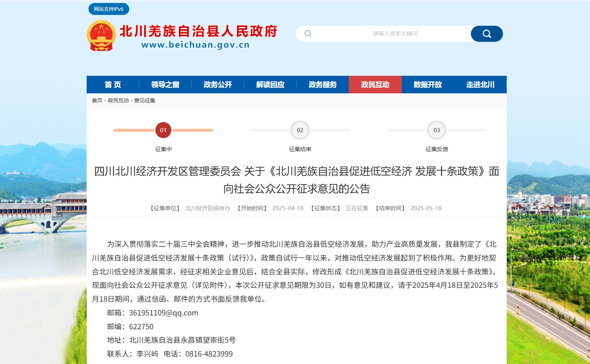Click the website title 北川羌族自治县人民政府

coord(198,31)
